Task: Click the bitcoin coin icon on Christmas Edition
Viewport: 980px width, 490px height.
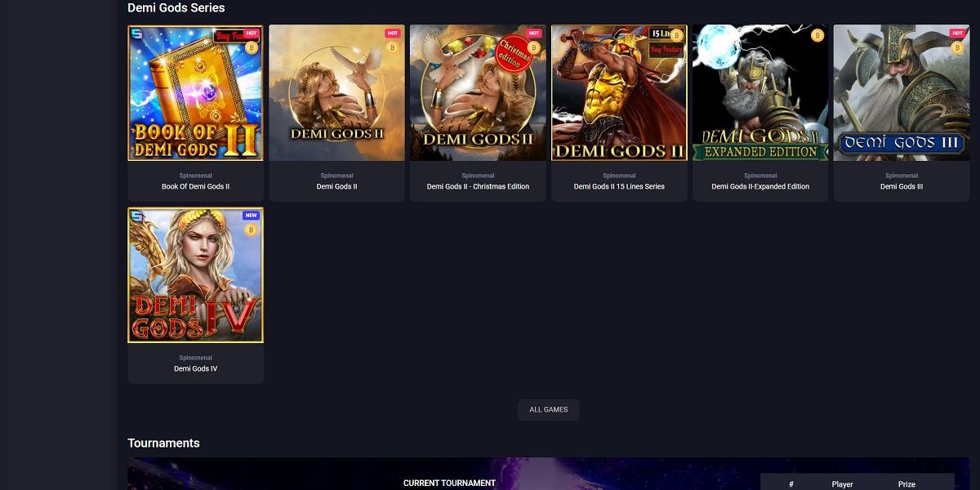Action: tap(534, 48)
